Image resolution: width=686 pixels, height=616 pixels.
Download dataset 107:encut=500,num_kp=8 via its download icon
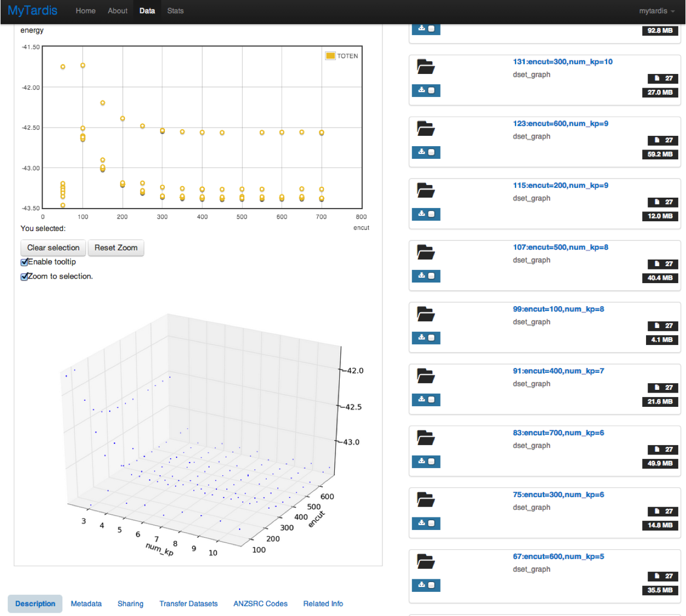421,275
